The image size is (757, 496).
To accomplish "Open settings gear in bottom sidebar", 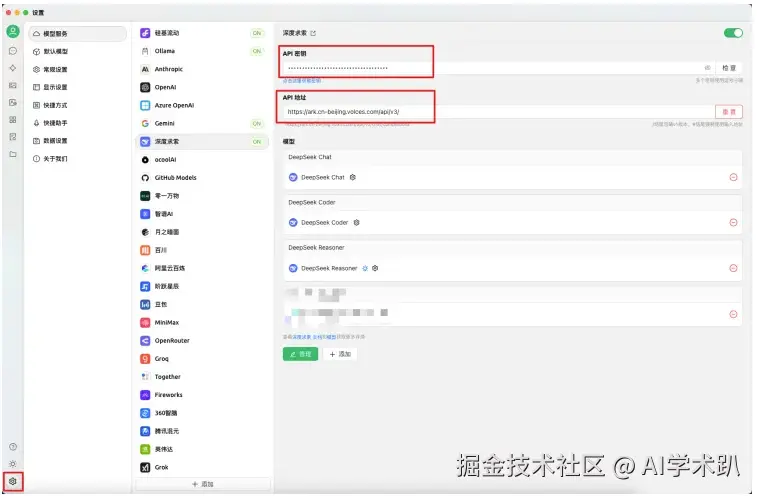I will (x=13, y=482).
